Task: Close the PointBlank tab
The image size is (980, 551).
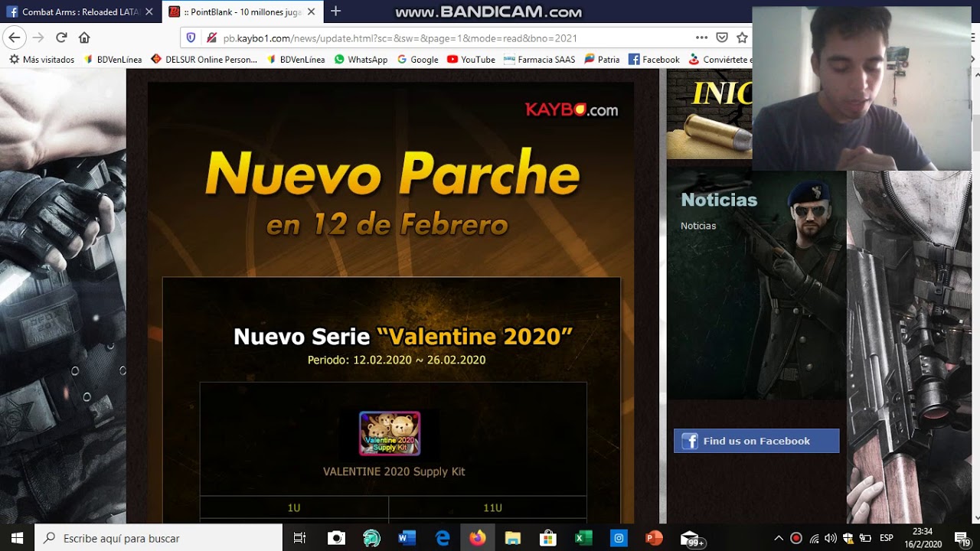Action: (x=311, y=12)
